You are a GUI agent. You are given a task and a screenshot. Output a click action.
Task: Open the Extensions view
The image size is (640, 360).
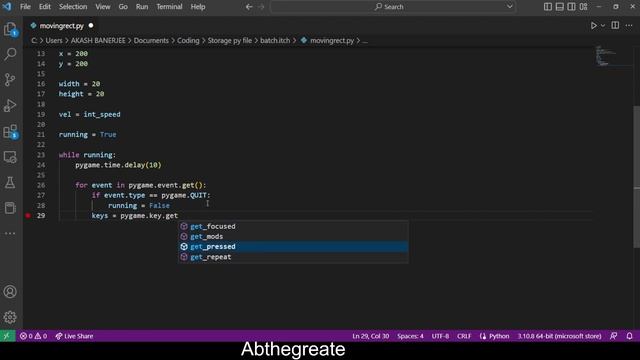pyautogui.click(x=10, y=131)
